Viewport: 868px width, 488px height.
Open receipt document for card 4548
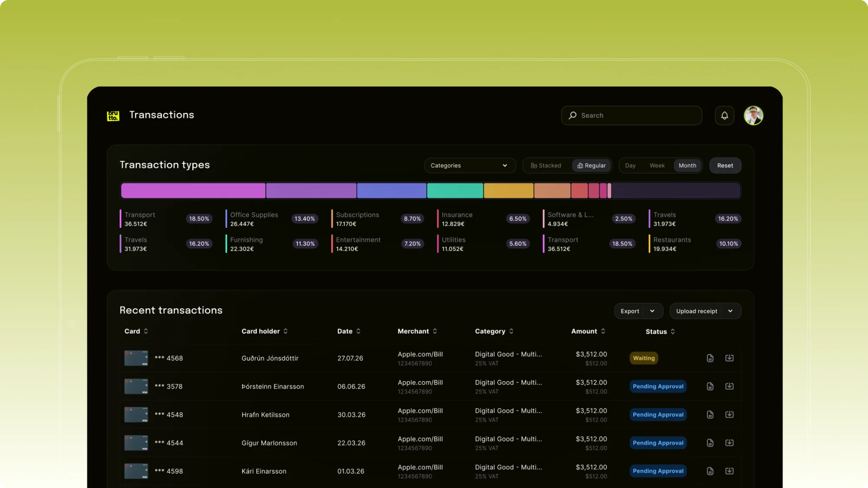pos(710,415)
